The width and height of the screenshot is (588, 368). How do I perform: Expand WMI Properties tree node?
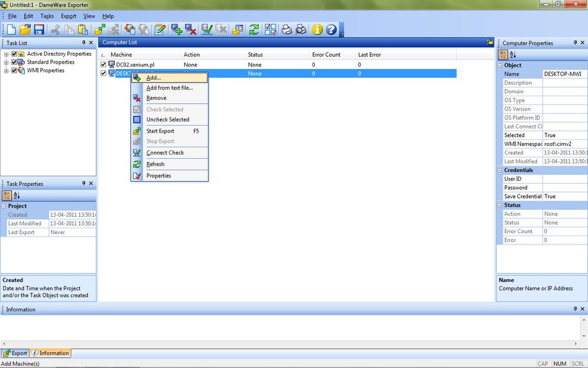coord(6,71)
